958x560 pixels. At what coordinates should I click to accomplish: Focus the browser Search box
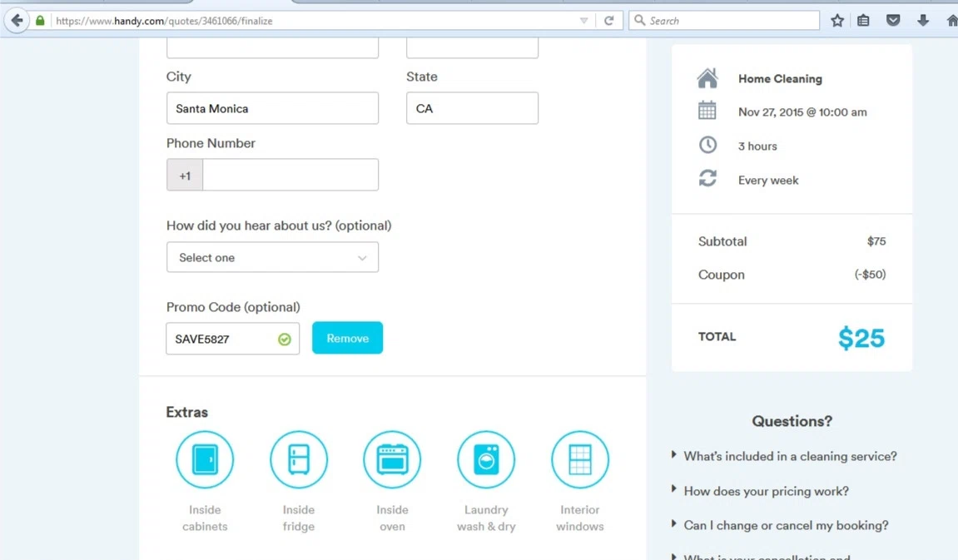(724, 21)
